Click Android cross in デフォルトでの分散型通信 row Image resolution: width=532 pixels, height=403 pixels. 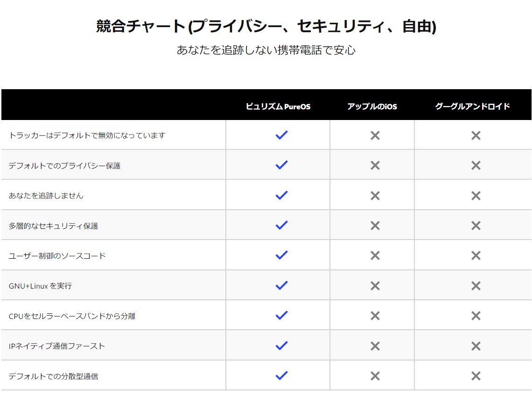point(476,376)
